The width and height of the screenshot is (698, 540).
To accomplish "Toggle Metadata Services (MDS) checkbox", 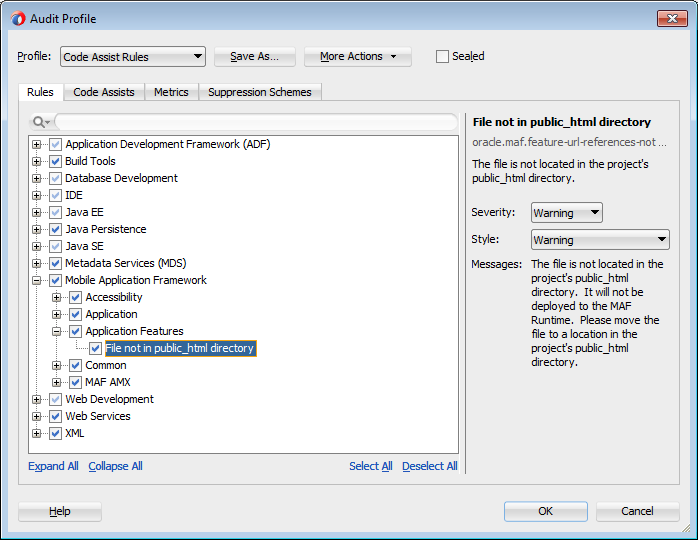I will 55,263.
